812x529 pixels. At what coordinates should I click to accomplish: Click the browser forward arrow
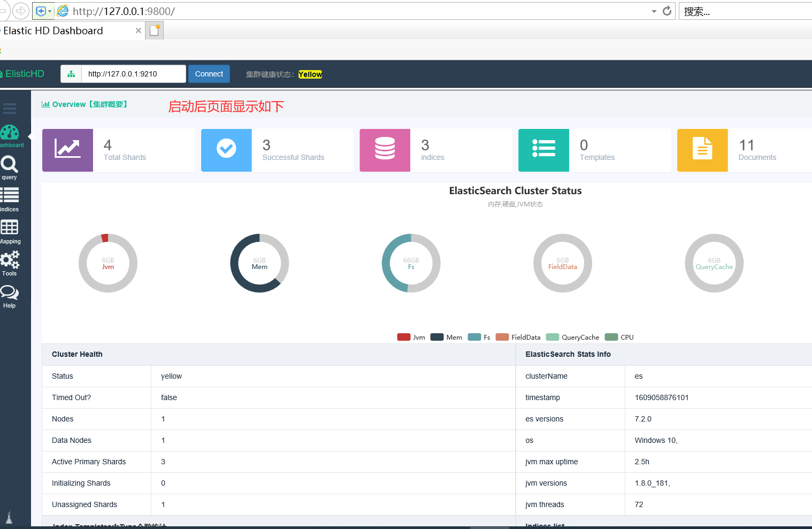[x=20, y=11]
